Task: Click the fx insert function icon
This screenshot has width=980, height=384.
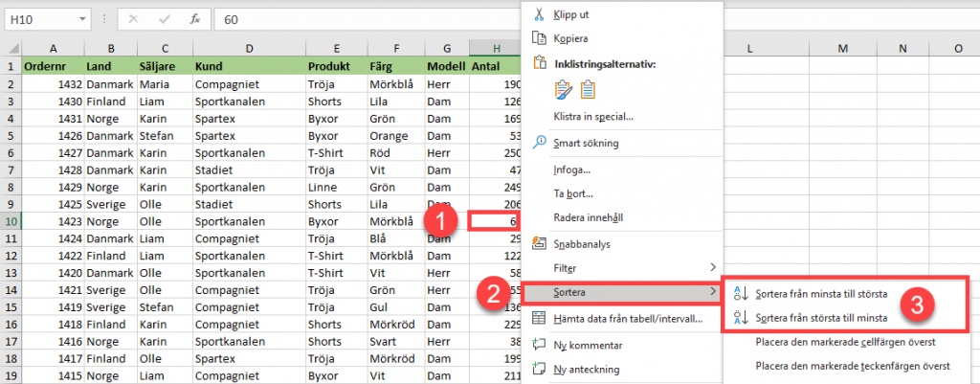Action: 194,18
